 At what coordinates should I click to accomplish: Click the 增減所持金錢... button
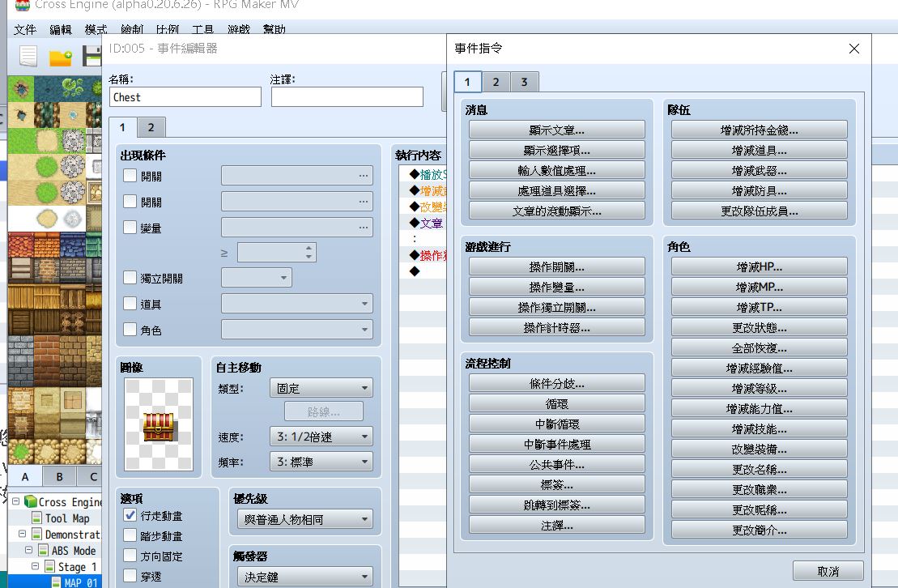click(759, 130)
